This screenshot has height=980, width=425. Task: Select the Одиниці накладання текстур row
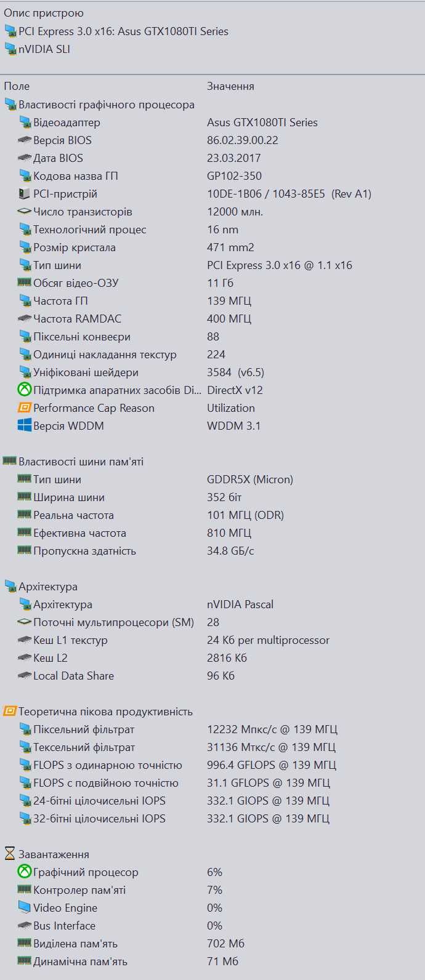pyautogui.click(x=212, y=355)
